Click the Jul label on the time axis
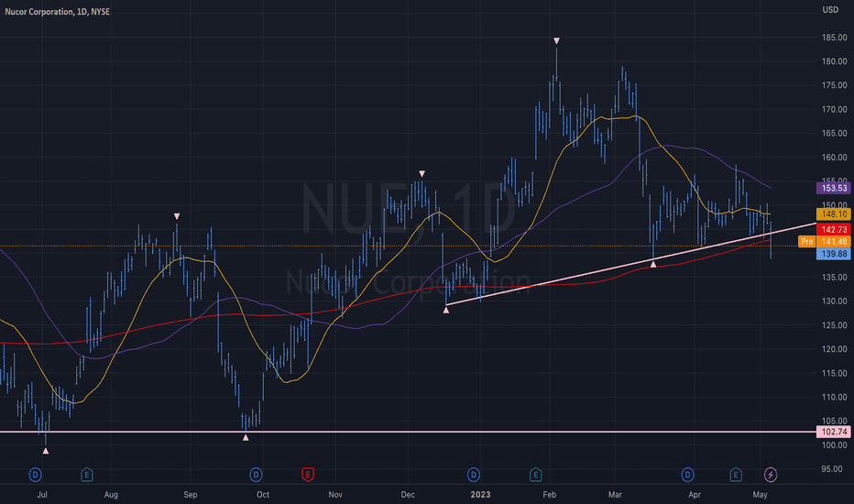This screenshot has width=854, height=504. [x=42, y=495]
